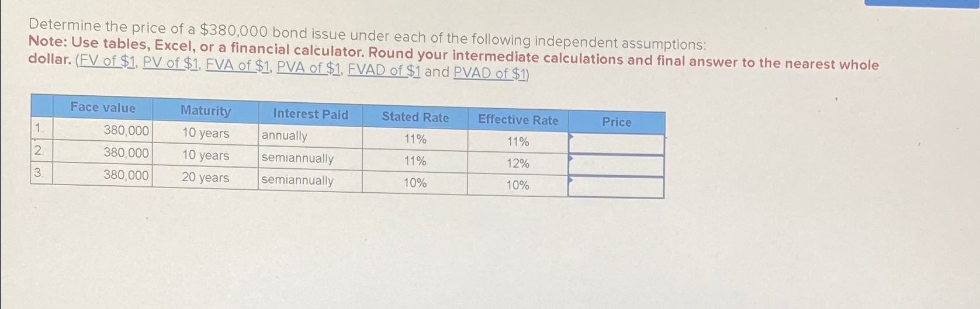Open the PVAD of $1 table link
The image size is (980, 309).
point(490,73)
